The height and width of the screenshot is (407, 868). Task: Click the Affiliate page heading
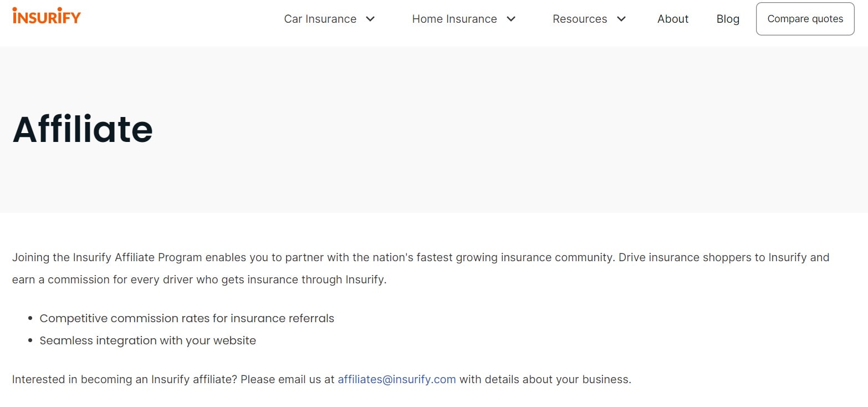coord(83,129)
